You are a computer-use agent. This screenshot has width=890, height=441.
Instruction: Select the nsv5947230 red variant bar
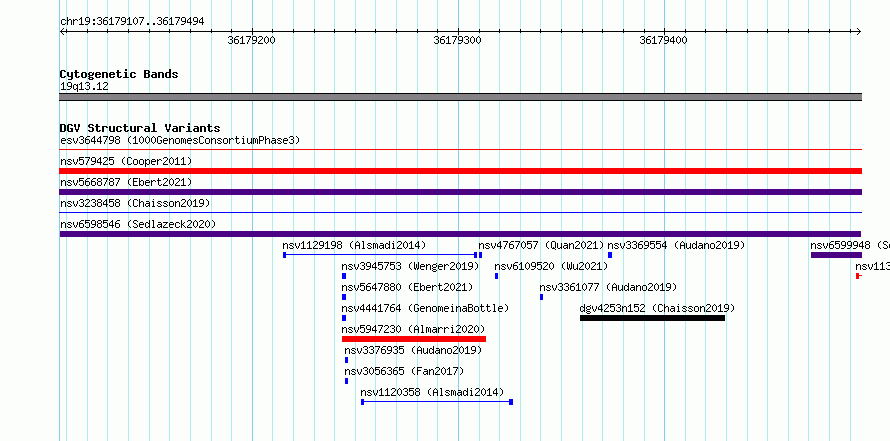414,339
